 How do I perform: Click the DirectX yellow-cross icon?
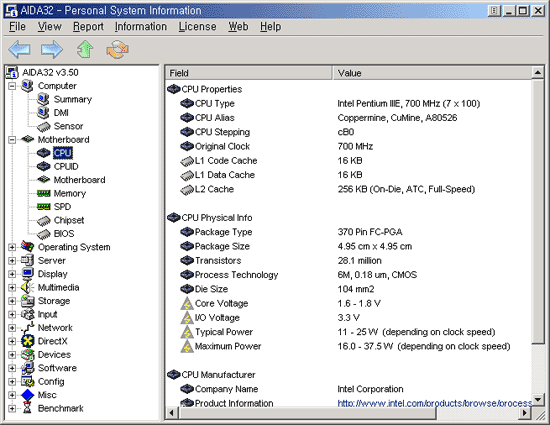click(x=27, y=341)
